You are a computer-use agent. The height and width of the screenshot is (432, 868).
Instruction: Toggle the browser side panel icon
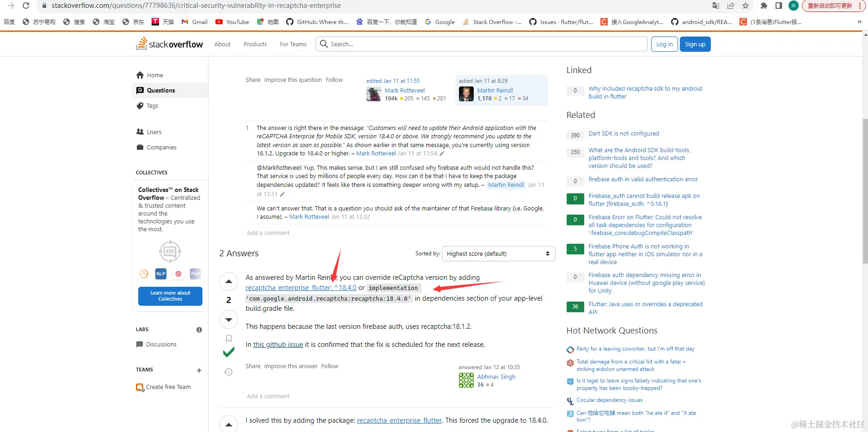tap(779, 6)
